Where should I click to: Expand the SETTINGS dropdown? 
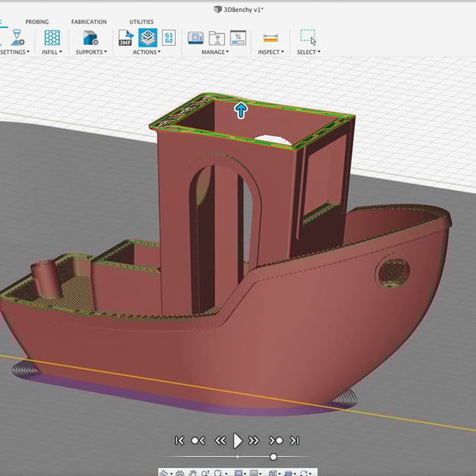click(16, 52)
